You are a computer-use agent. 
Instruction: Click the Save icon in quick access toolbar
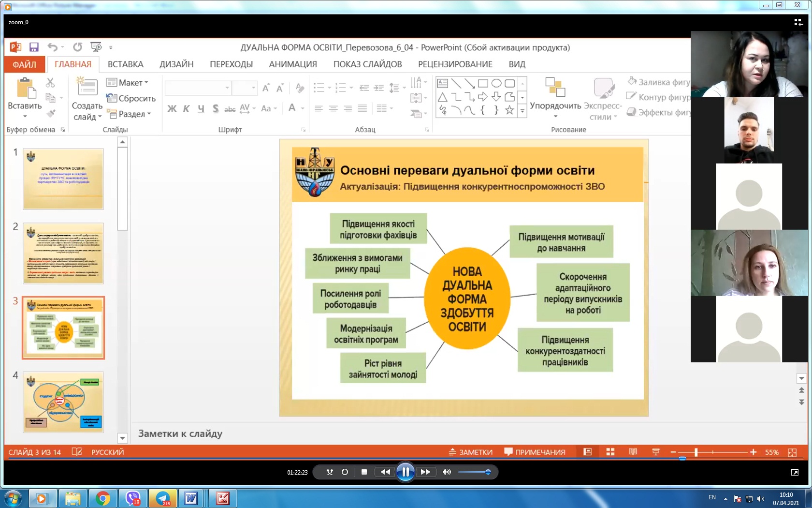34,47
